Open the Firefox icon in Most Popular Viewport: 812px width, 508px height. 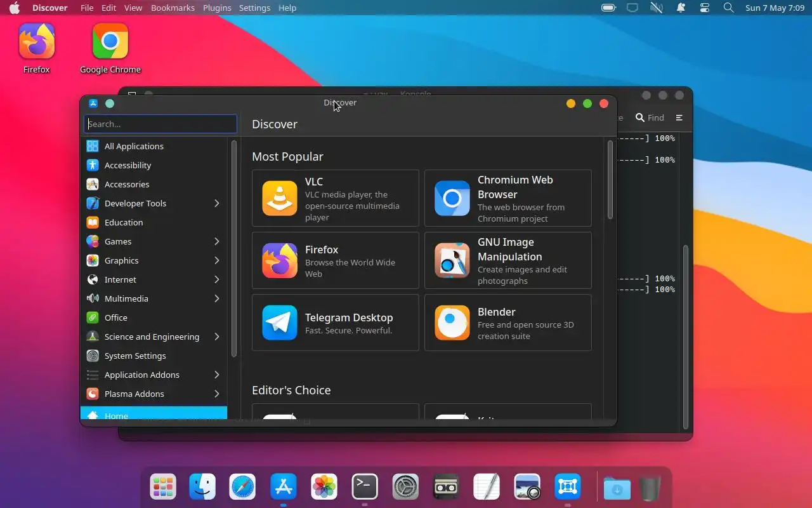[x=280, y=260]
